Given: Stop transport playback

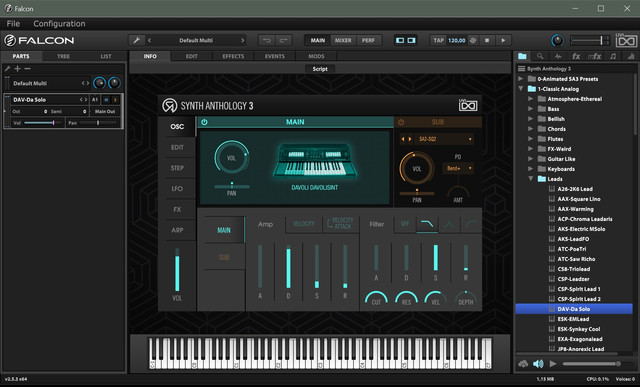Looking at the screenshot, I should click(x=487, y=40).
